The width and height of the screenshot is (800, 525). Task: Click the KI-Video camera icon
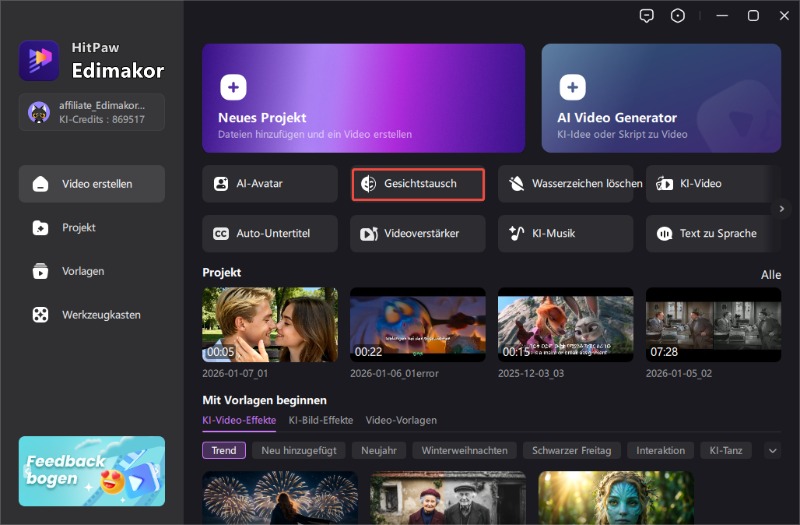click(x=664, y=184)
